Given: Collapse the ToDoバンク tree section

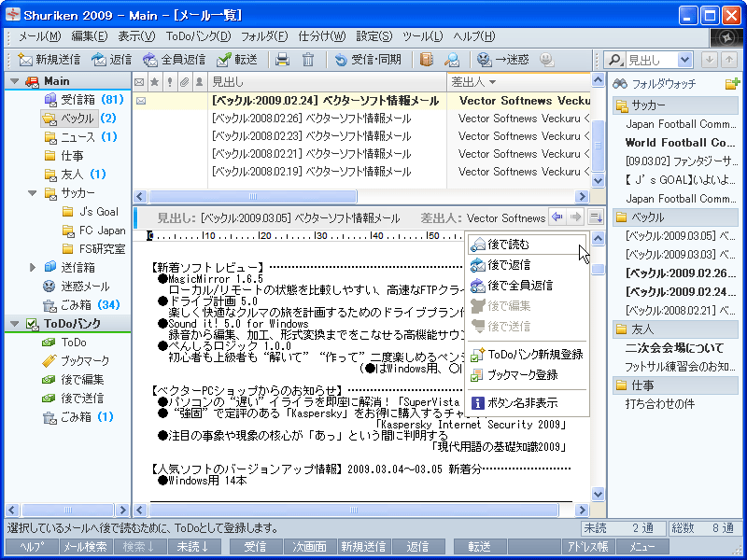Looking at the screenshot, I should tap(15, 324).
